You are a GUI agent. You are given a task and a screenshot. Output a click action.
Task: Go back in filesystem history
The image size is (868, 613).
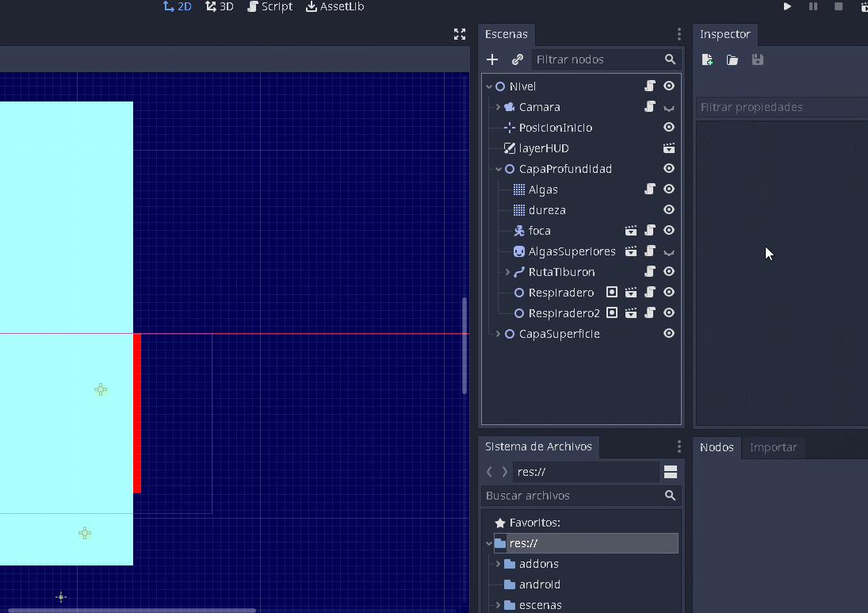(489, 472)
